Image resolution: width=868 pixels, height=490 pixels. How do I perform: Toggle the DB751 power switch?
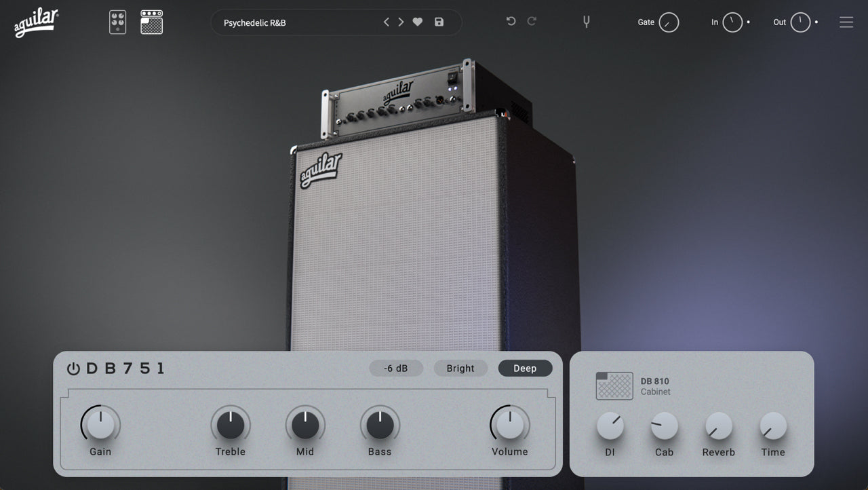coord(73,369)
